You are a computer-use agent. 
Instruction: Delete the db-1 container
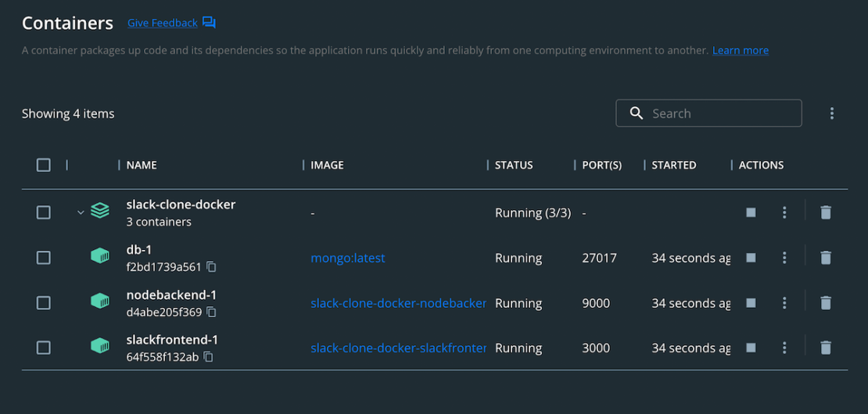pyautogui.click(x=825, y=258)
